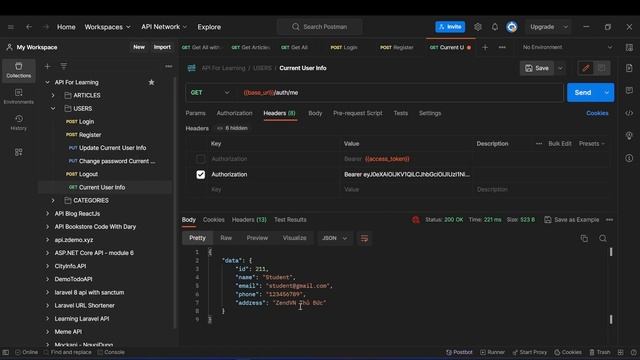Click the Search Postman box
The width and height of the screenshot is (640, 360).
(320, 27)
